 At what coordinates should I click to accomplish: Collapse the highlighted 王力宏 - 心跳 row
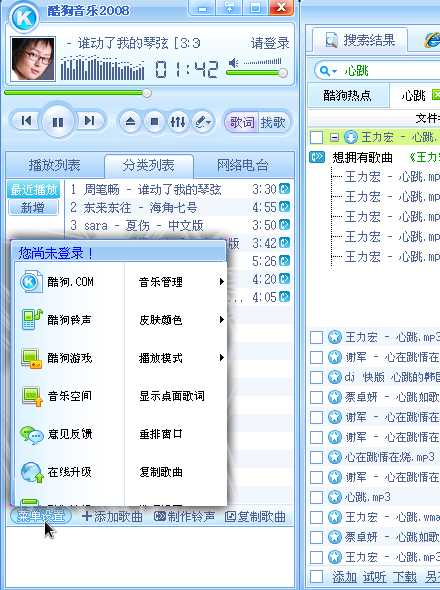tap(334, 137)
